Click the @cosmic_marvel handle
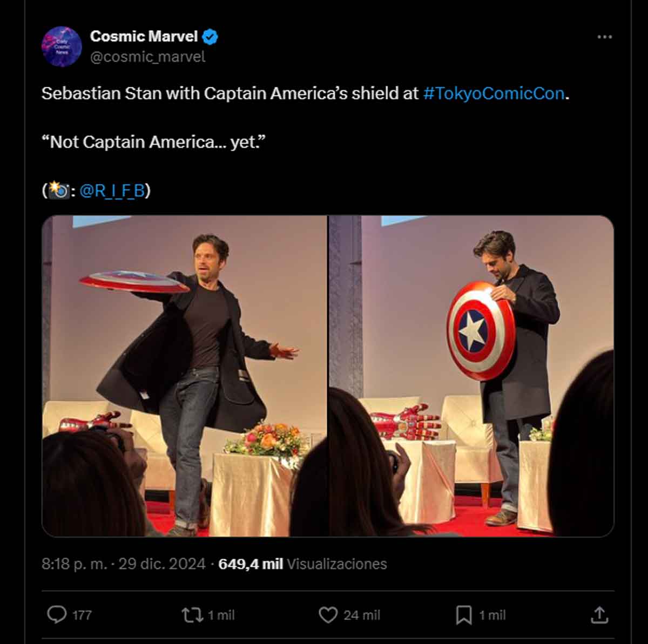This screenshot has width=648, height=644. (x=149, y=56)
